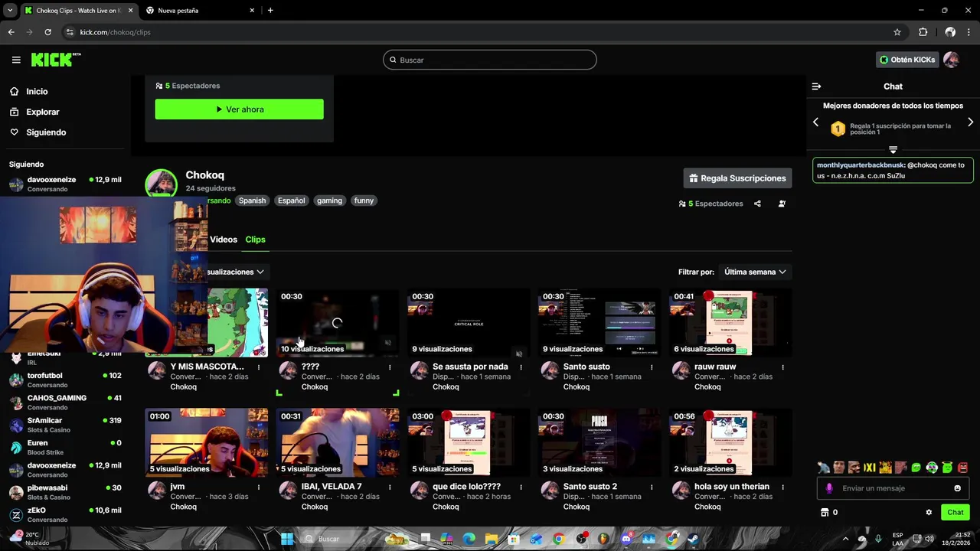The height and width of the screenshot is (551, 980).
Task: Open 'Santo susto 2' clip thumbnail
Action: [x=599, y=442]
